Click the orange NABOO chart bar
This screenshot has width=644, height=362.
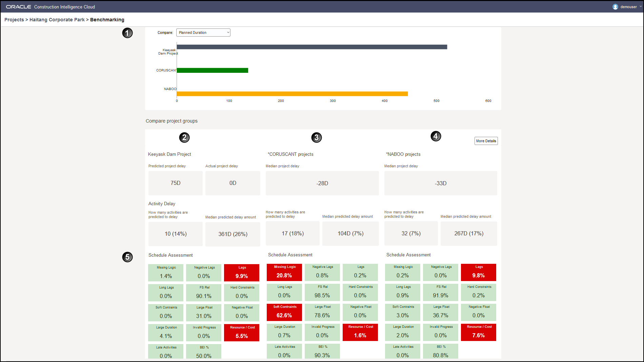coord(291,93)
